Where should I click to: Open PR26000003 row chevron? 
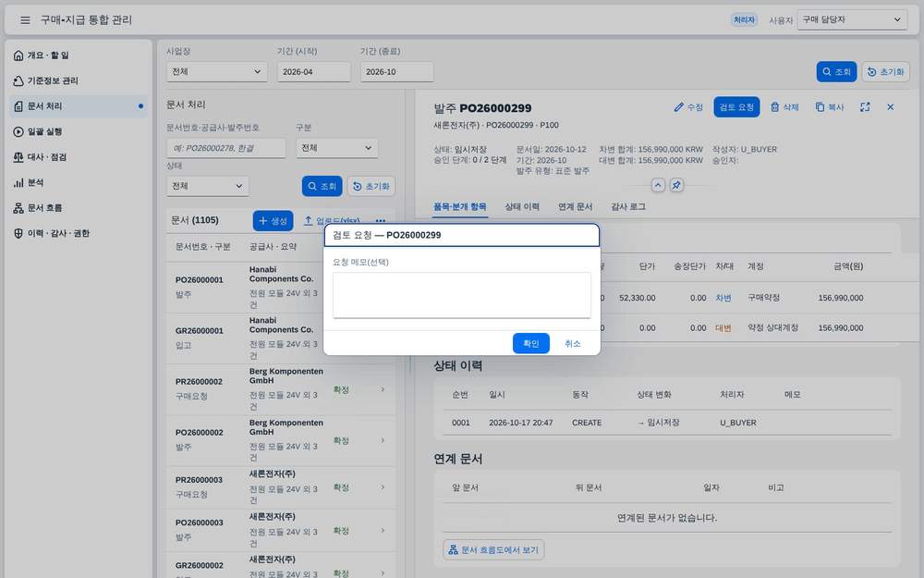pos(383,487)
